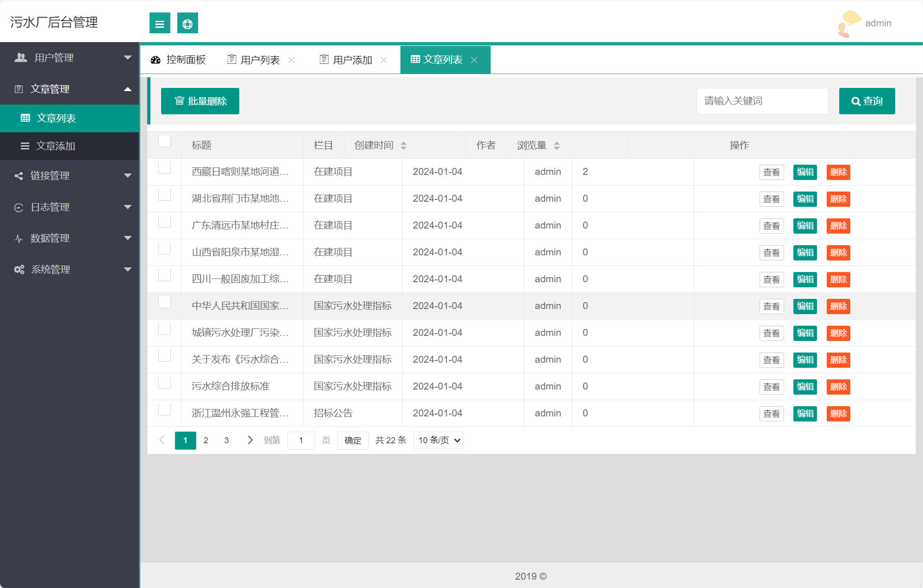Screen dimensions: 923x588
Task: Click the user-switch icon next to hamburger
Action: (x=187, y=23)
